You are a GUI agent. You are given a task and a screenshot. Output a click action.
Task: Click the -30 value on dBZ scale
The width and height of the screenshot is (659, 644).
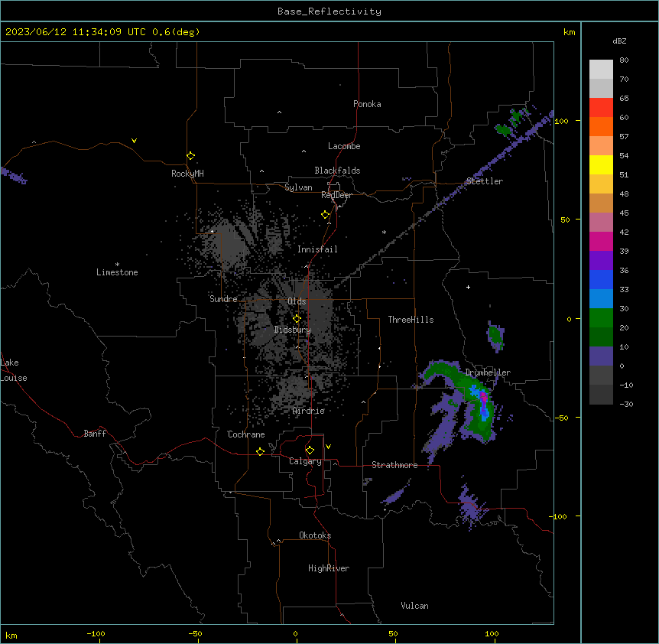click(626, 404)
